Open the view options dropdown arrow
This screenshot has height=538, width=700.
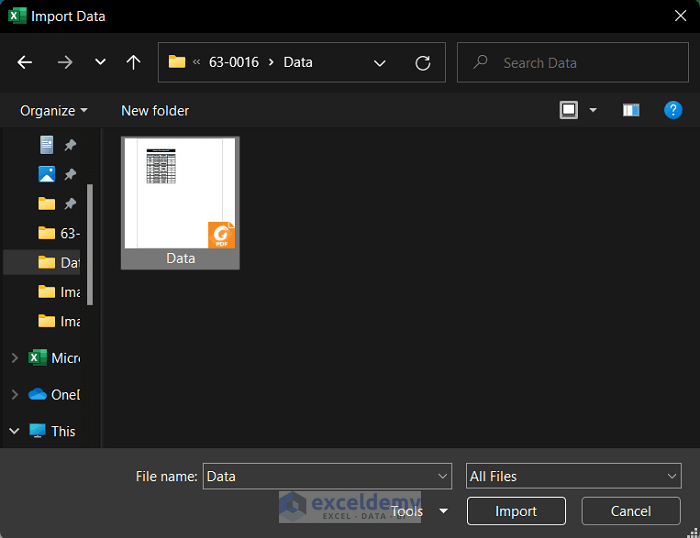[x=593, y=110]
